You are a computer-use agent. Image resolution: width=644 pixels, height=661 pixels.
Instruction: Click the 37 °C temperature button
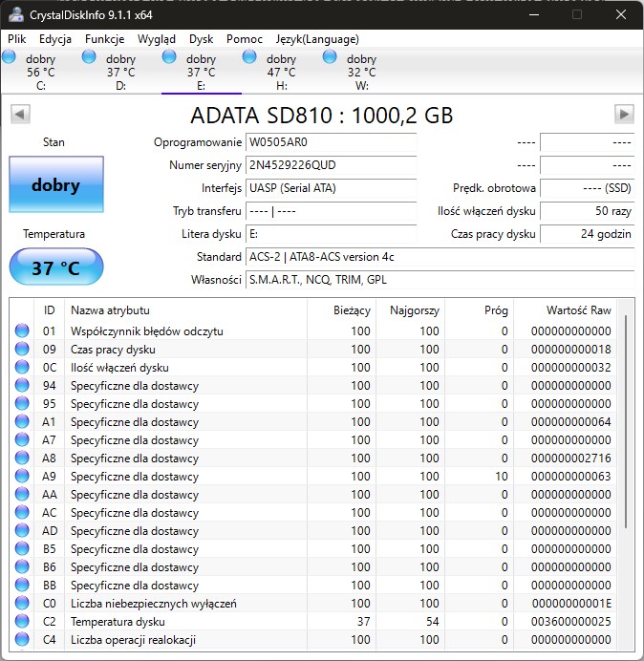tap(56, 267)
